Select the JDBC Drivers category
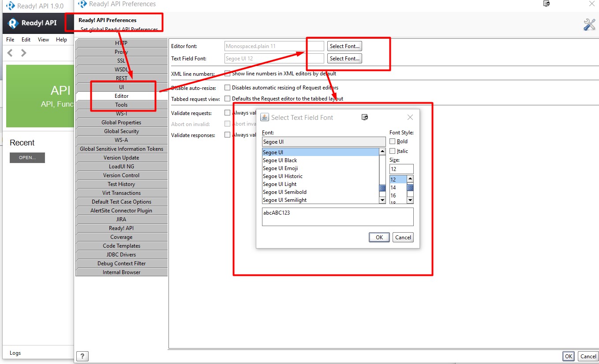 [x=122, y=254]
